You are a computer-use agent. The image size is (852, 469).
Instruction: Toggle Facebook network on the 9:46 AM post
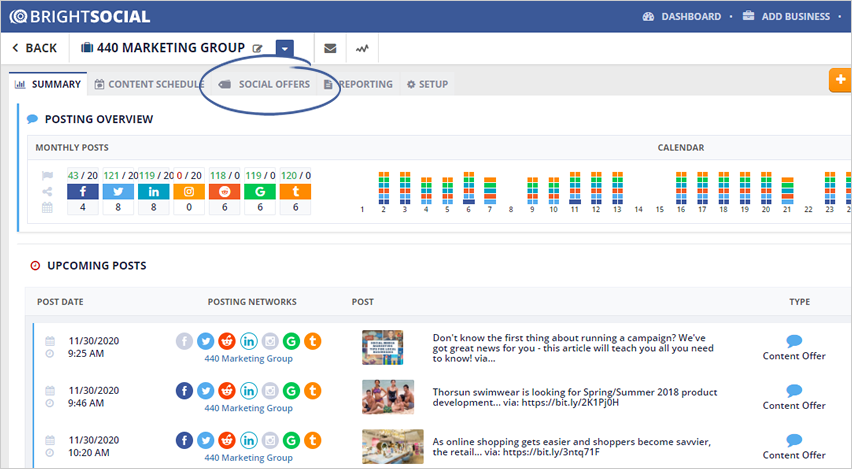[185, 391]
